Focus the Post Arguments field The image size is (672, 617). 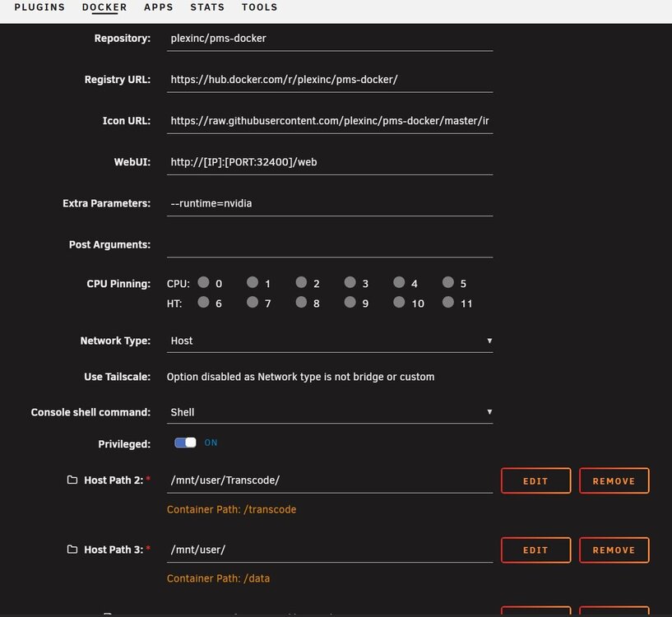click(330, 245)
